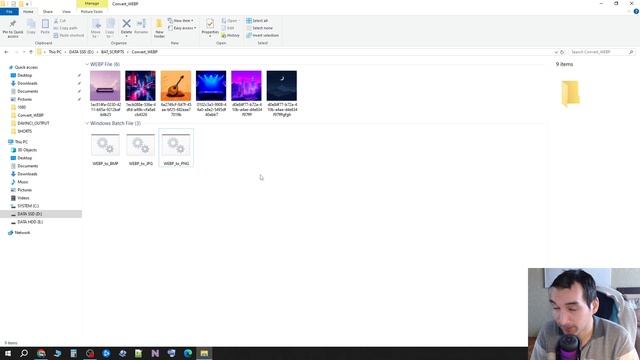This screenshot has height=360, width=640.
Task: Open the File tab
Action: (9, 11)
